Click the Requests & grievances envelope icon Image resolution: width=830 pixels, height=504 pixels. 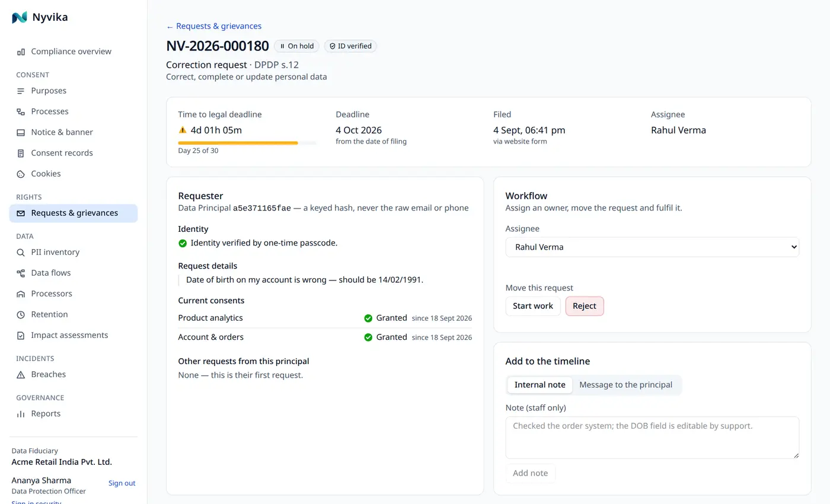coord(21,213)
